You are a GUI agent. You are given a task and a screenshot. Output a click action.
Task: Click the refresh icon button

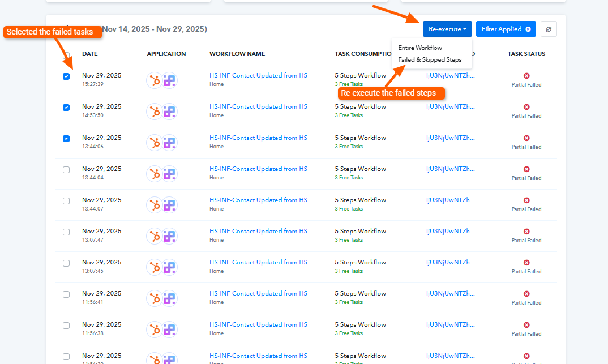tap(549, 29)
